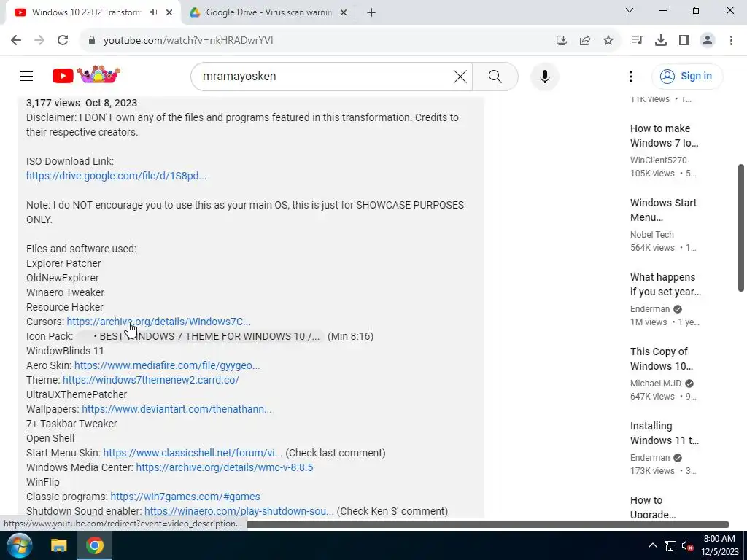Open 'This Copy of Windows 10...' video

pos(661,359)
